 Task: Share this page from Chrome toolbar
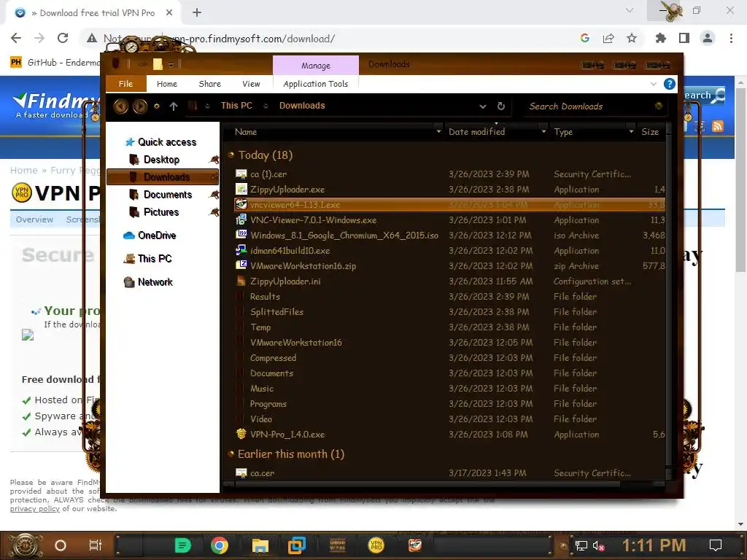tap(608, 38)
